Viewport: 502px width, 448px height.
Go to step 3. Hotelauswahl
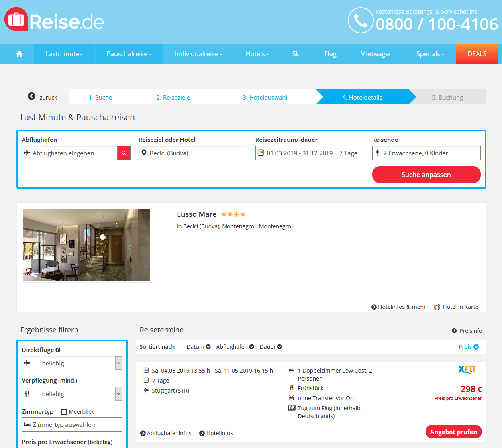coord(265,97)
